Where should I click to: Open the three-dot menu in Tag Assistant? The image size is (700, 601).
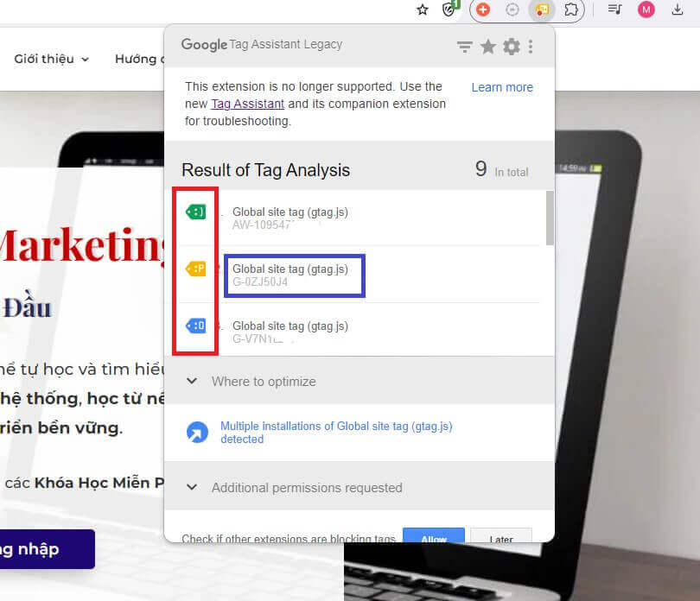pyautogui.click(x=531, y=47)
